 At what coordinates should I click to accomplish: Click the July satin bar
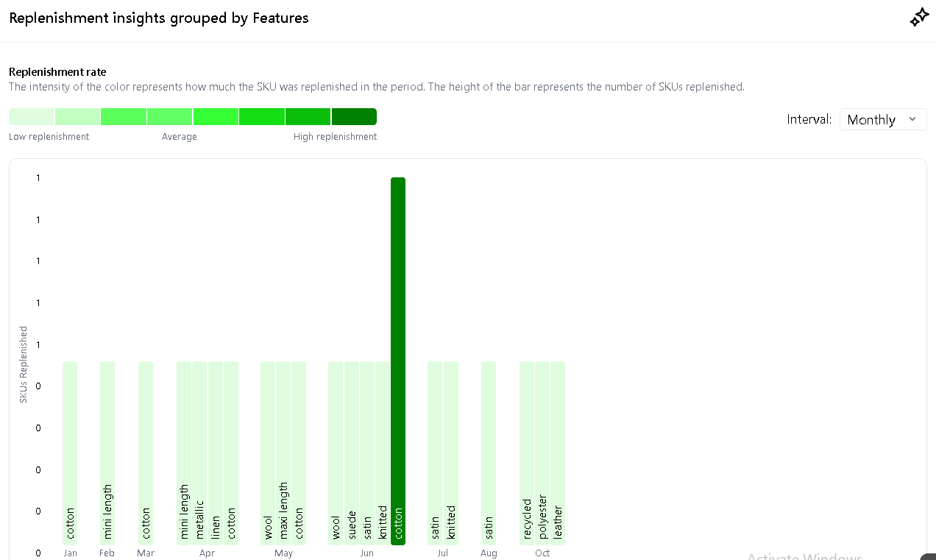click(435, 453)
